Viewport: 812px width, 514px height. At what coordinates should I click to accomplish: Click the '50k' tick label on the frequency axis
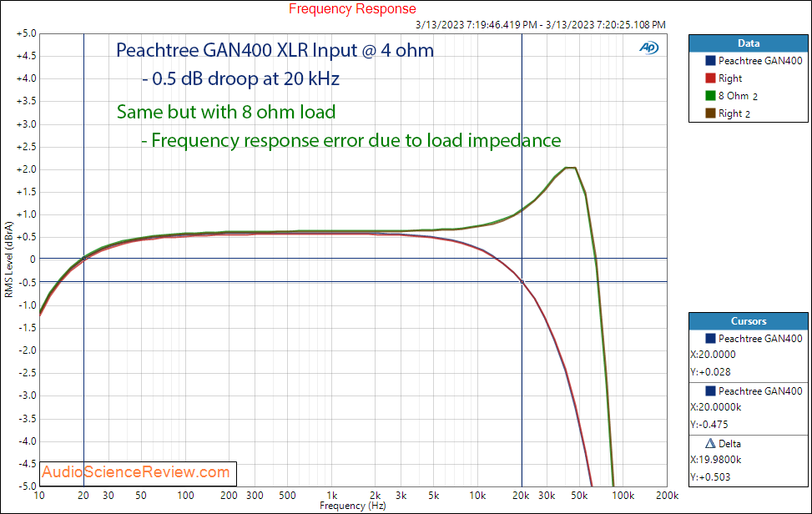click(579, 496)
